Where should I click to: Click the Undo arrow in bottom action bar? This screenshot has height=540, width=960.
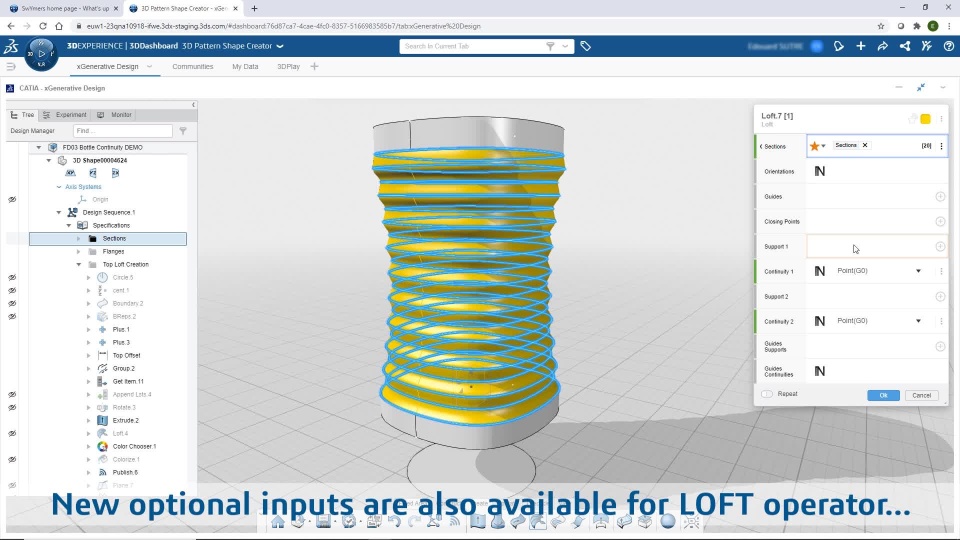(394, 522)
